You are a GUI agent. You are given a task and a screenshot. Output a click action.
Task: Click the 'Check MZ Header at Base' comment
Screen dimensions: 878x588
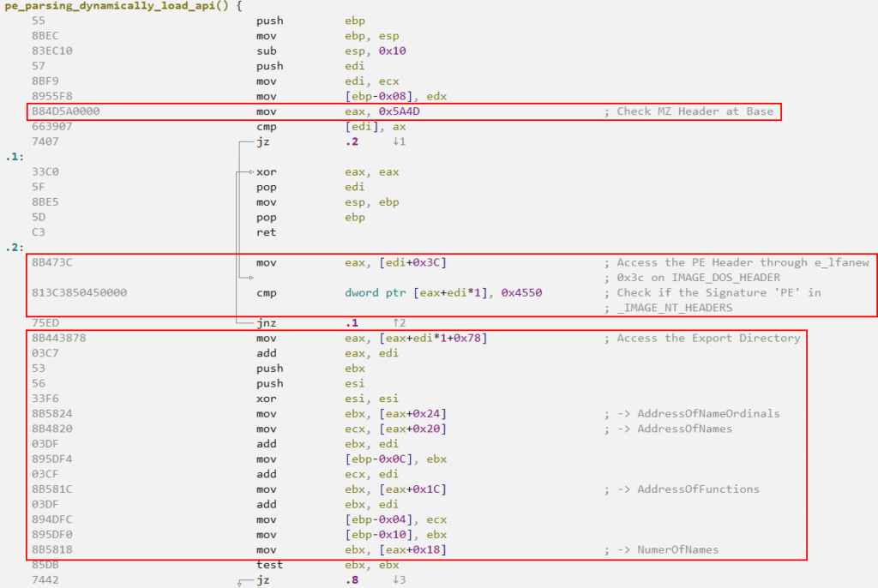(x=695, y=111)
